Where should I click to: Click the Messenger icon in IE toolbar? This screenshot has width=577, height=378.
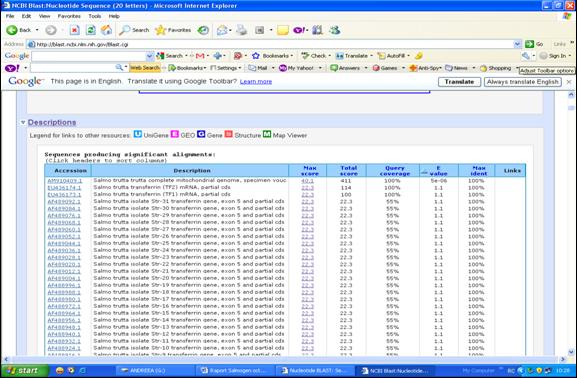pos(334,30)
